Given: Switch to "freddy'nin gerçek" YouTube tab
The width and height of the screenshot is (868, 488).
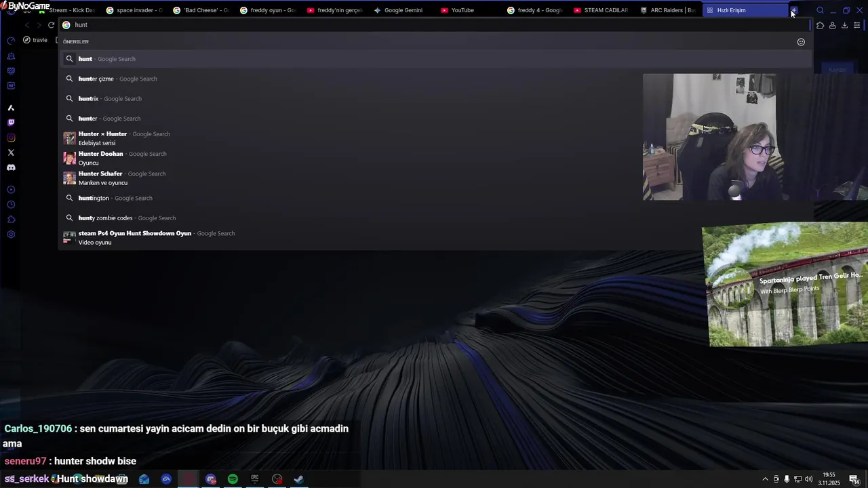Looking at the screenshot, I should click(334, 10).
